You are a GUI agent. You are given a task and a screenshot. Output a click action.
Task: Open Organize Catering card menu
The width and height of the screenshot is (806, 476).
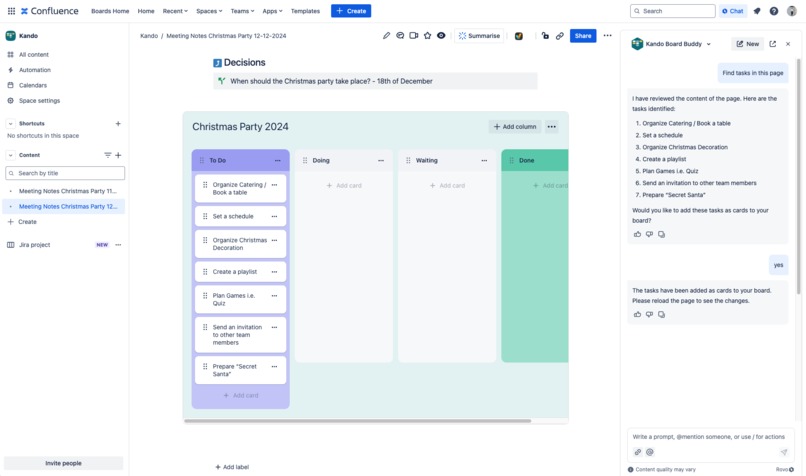[x=274, y=185]
